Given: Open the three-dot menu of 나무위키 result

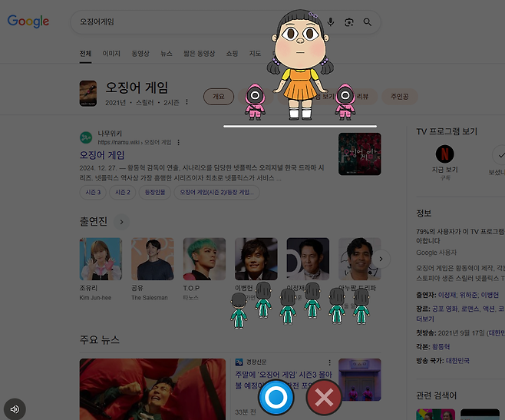Looking at the screenshot, I should pyautogui.click(x=178, y=142).
